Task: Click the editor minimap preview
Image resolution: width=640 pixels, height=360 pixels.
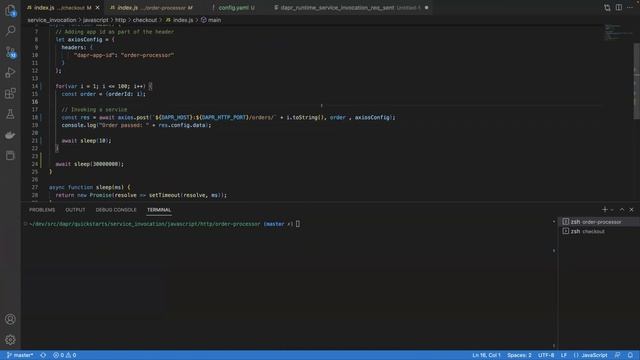Action: point(618,32)
